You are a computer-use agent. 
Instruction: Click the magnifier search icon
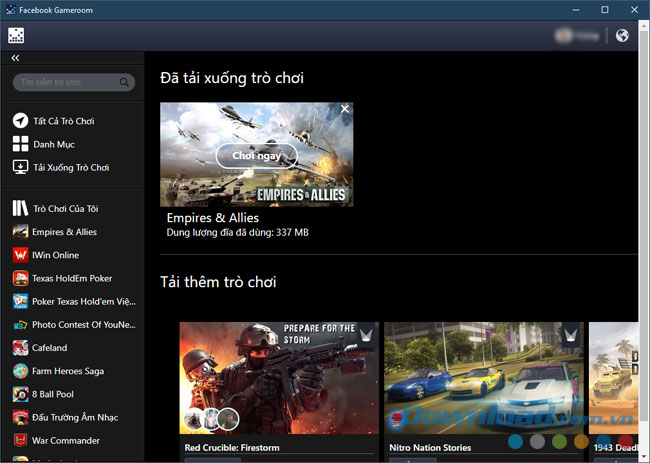[125, 82]
